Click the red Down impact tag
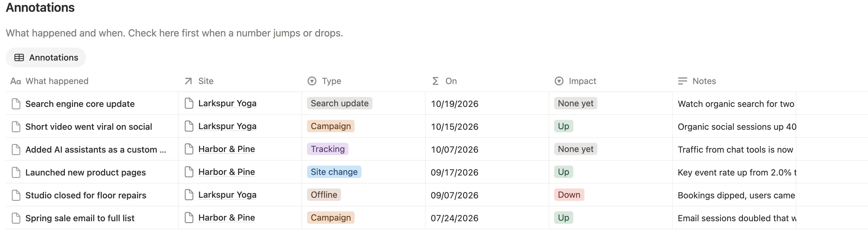This screenshot has height=241, width=868. (x=569, y=195)
